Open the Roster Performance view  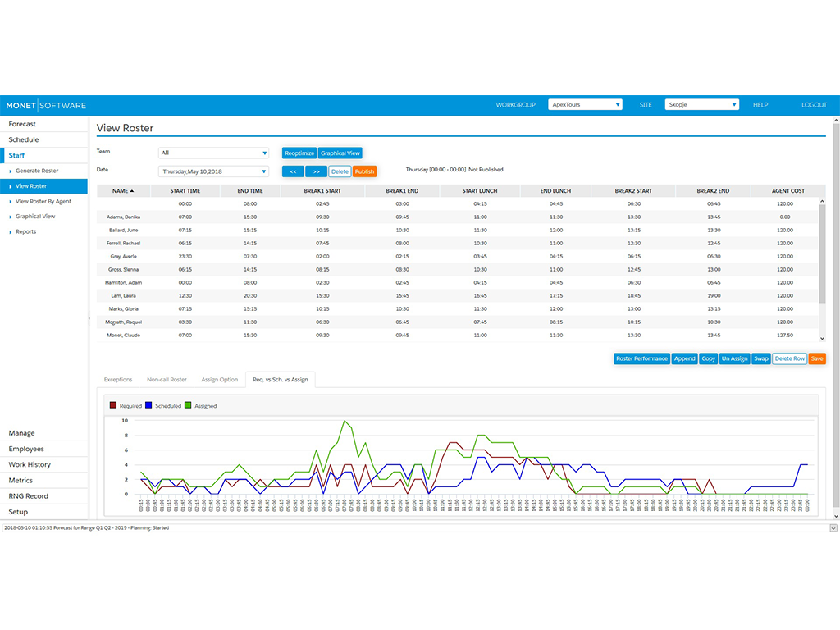641,358
